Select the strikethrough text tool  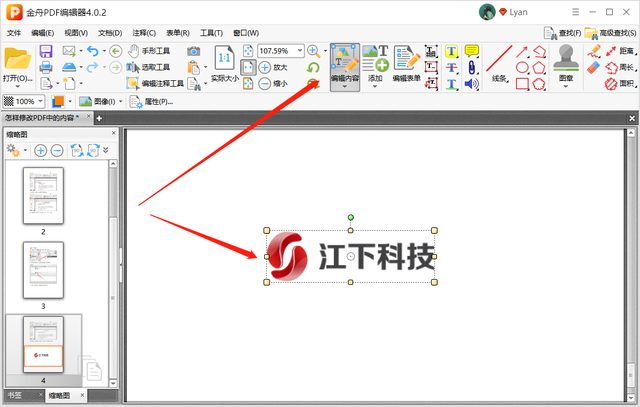(451, 67)
